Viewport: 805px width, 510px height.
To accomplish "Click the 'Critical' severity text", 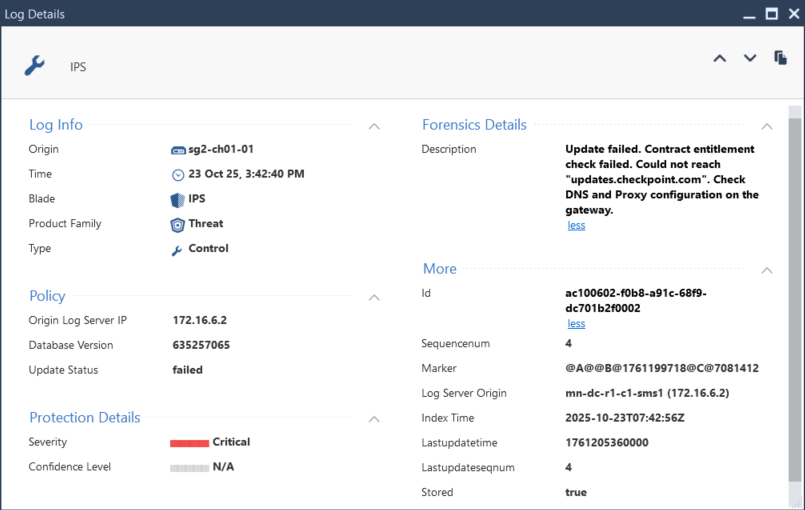I will click(x=231, y=442).
